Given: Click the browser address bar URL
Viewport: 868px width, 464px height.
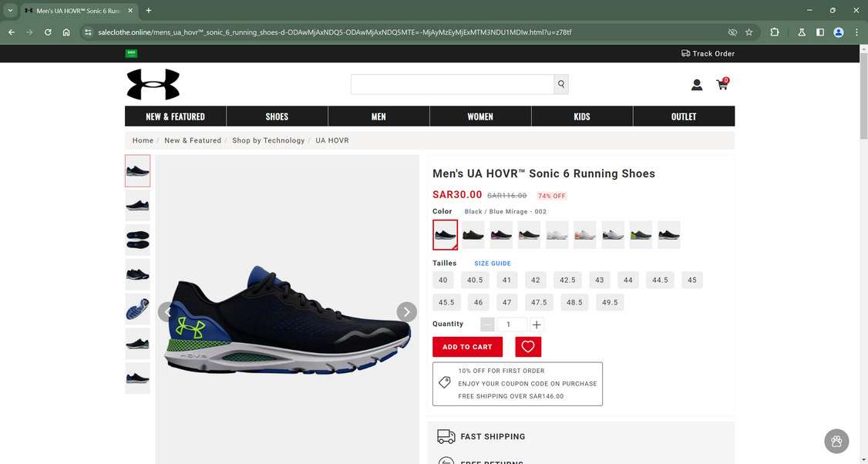Looking at the screenshot, I should 335,32.
